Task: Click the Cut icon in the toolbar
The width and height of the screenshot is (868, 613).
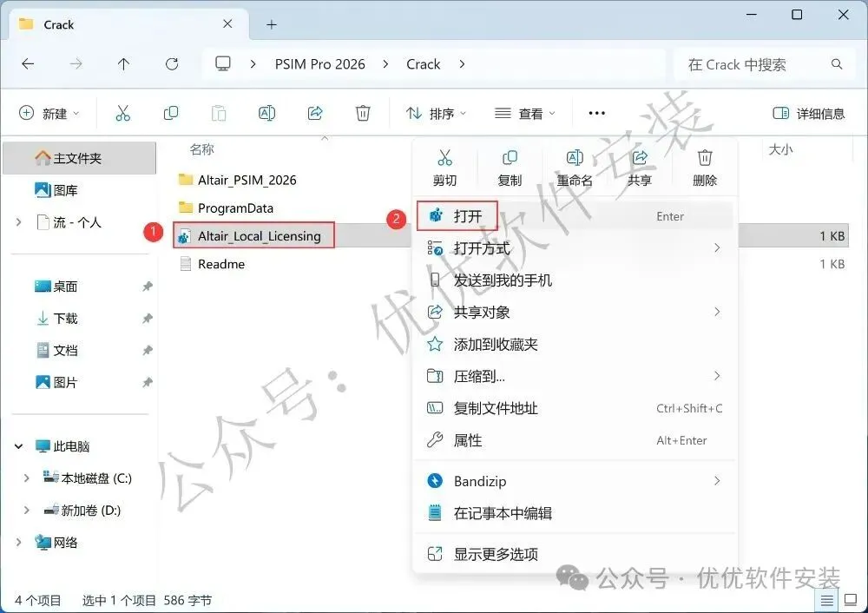Action: [123, 113]
